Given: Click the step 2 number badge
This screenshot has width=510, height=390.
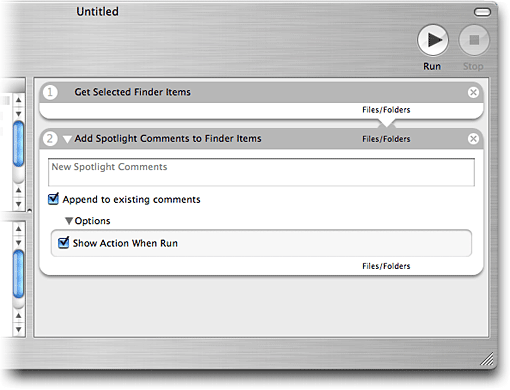Looking at the screenshot, I should (x=50, y=138).
